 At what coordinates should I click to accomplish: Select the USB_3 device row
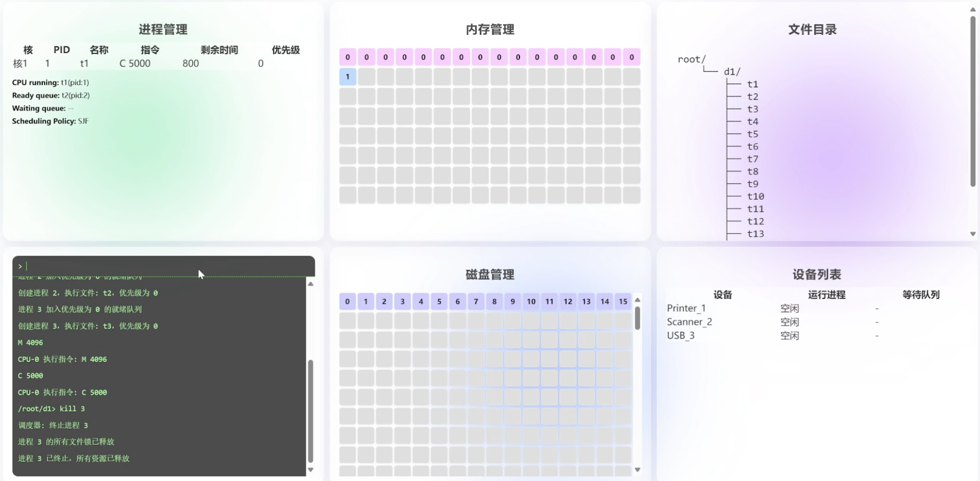point(681,335)
